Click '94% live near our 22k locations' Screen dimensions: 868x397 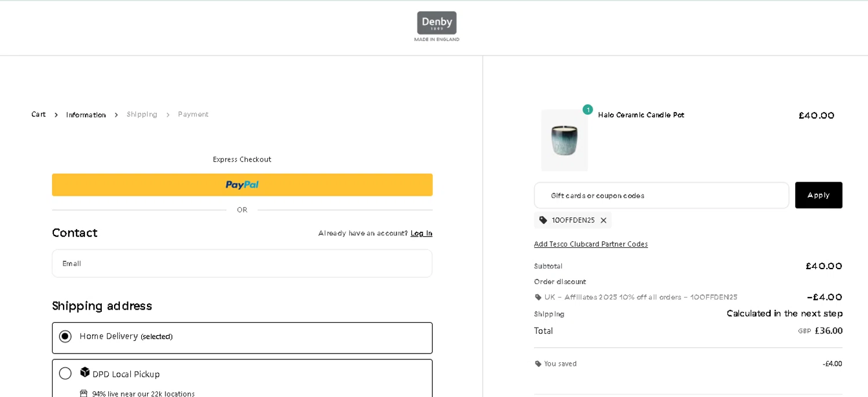tap(144, 394)
